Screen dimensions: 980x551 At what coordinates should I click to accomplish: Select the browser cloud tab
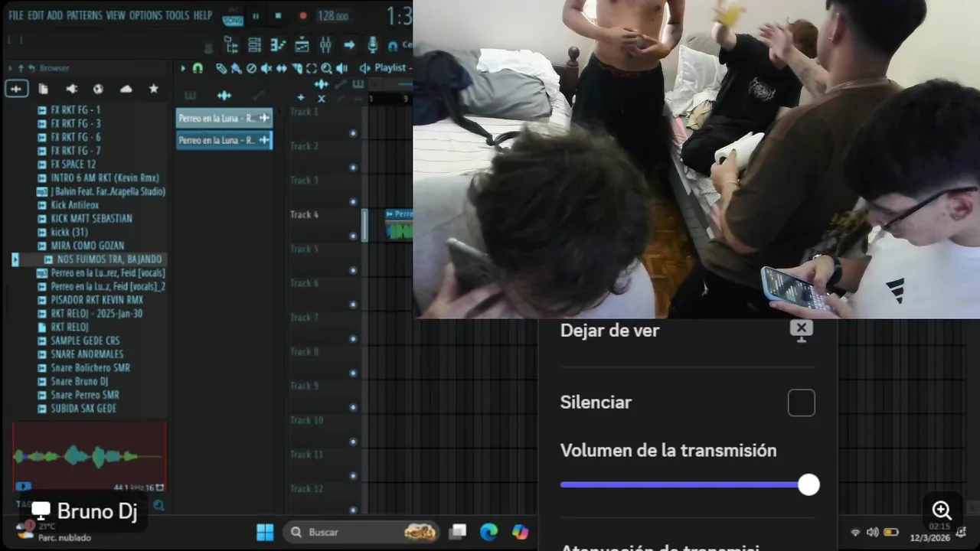(126, 89)
